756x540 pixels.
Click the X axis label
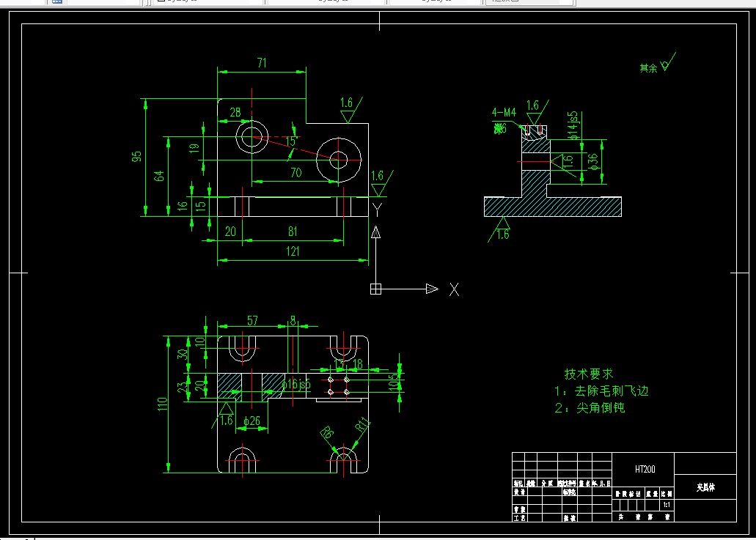coord(454,289)
